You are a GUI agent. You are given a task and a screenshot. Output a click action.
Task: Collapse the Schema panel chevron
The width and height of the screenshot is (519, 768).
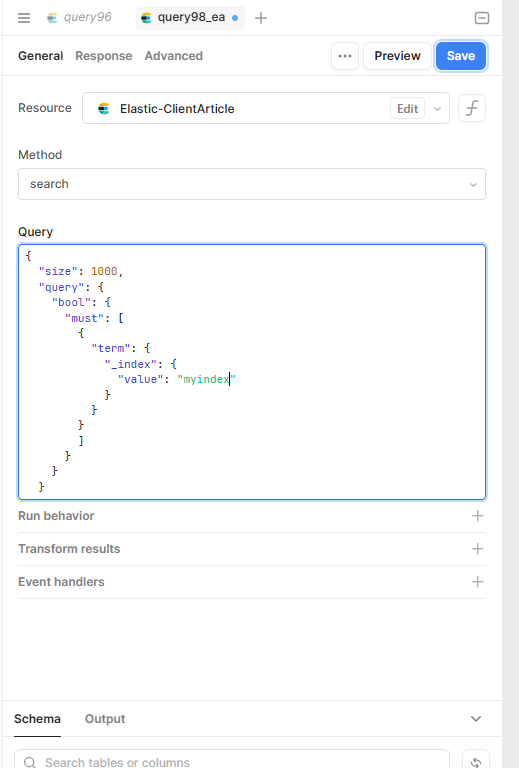tap(476, 719)
